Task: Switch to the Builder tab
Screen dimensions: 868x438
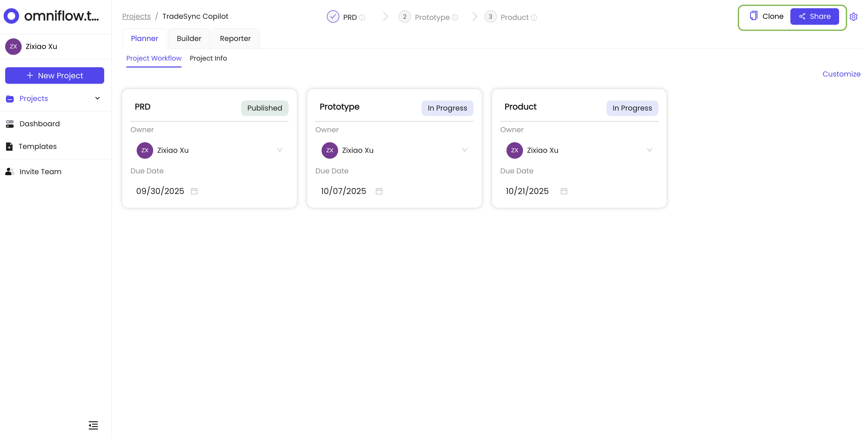Action: tap(189, 38)
